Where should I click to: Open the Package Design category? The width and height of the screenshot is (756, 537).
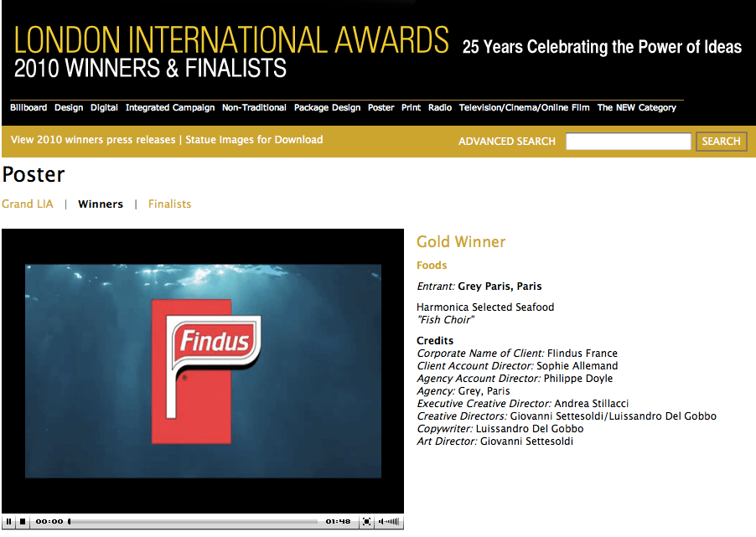pyautogui.click(x=328, y=107)
